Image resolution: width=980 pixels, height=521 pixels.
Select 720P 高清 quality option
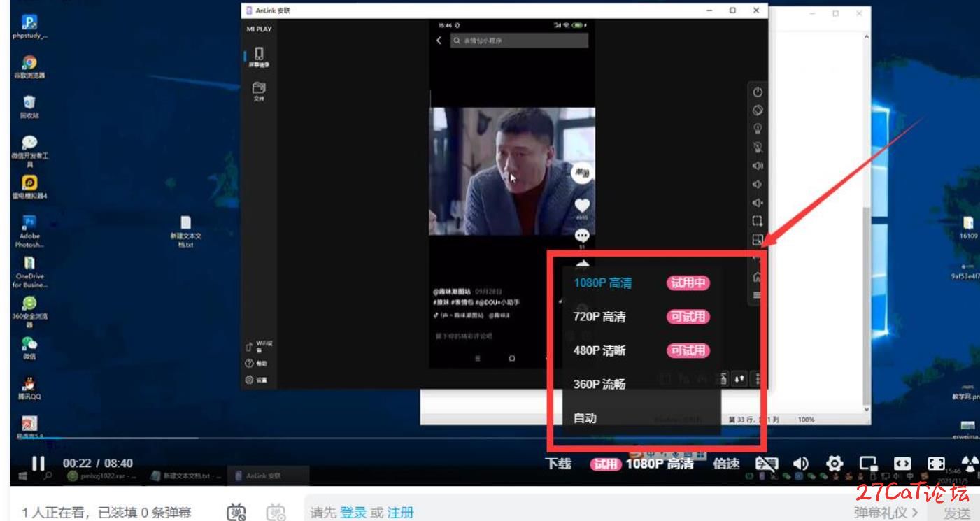coord(599,317)
